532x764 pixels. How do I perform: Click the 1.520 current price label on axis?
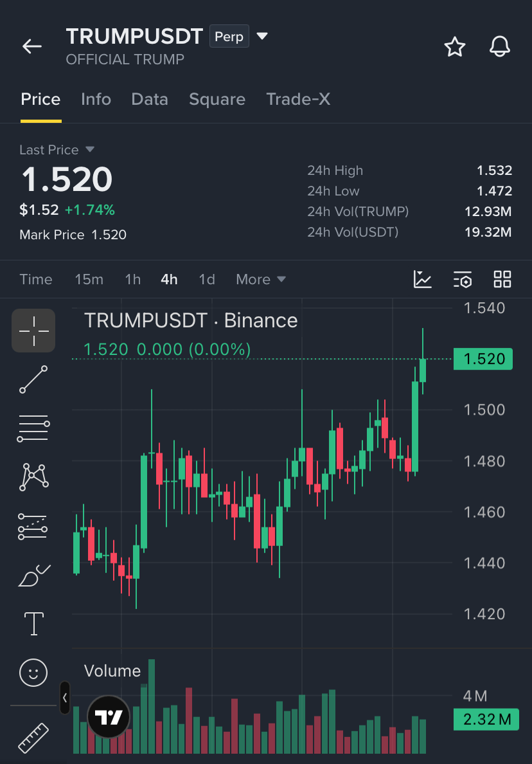483,359
